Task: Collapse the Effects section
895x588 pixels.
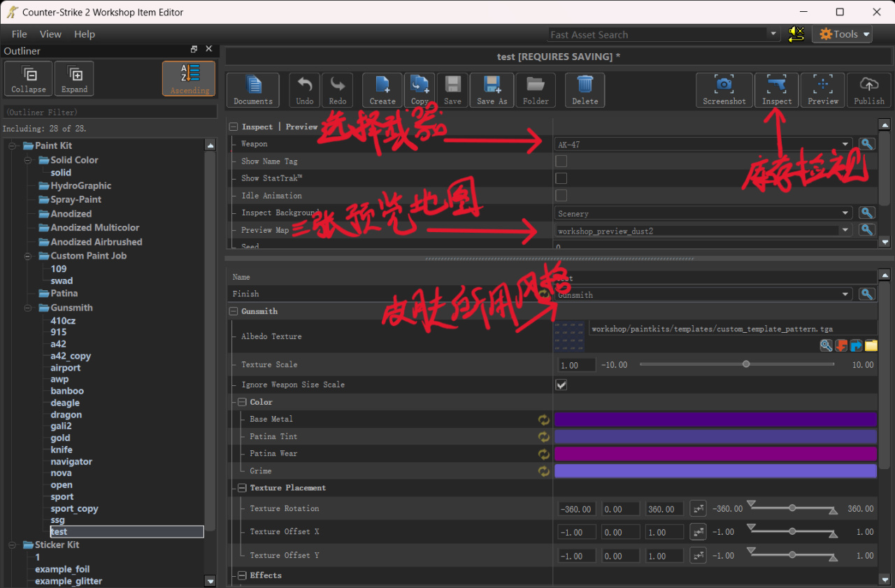Action: click(242, 575)
